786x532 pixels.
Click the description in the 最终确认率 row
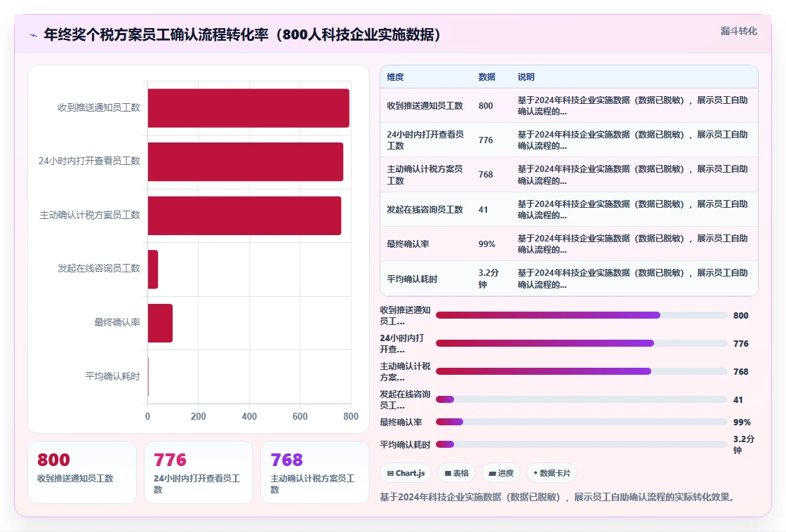632,244
